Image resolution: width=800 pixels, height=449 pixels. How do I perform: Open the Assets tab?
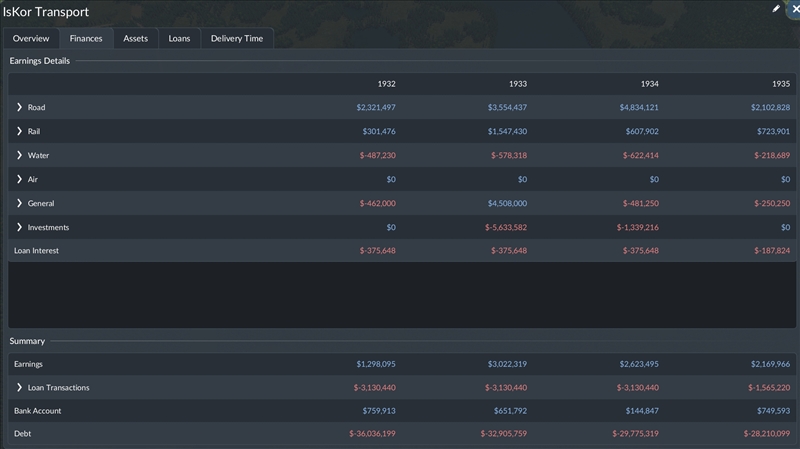(135, 38)
